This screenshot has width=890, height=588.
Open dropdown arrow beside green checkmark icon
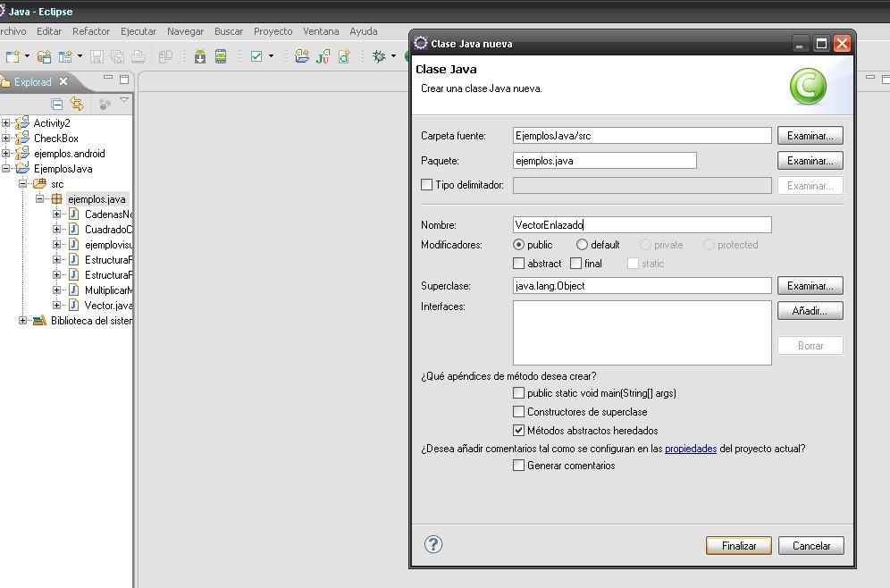click(271, 55)
